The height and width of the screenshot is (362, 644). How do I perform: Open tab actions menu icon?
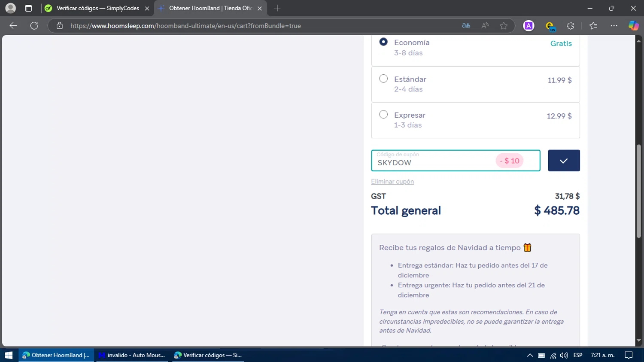[28, 8]
